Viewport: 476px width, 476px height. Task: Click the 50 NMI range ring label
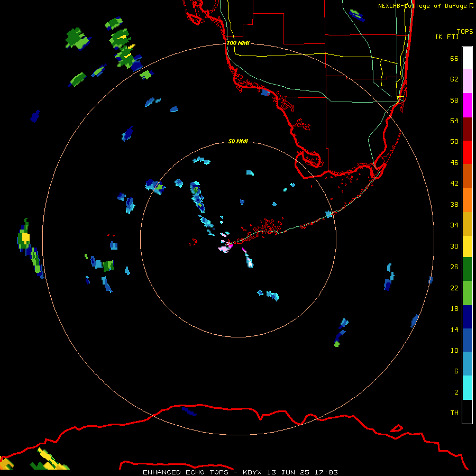pos(238,141)
